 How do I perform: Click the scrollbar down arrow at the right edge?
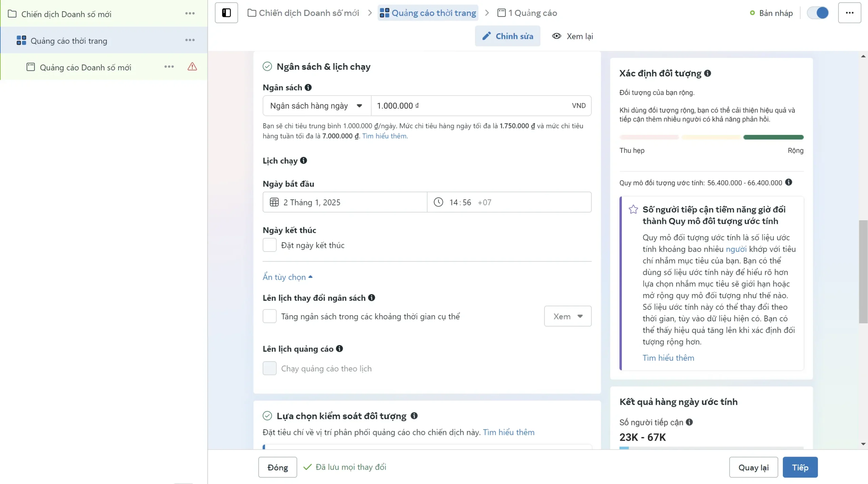click(863, 444)
